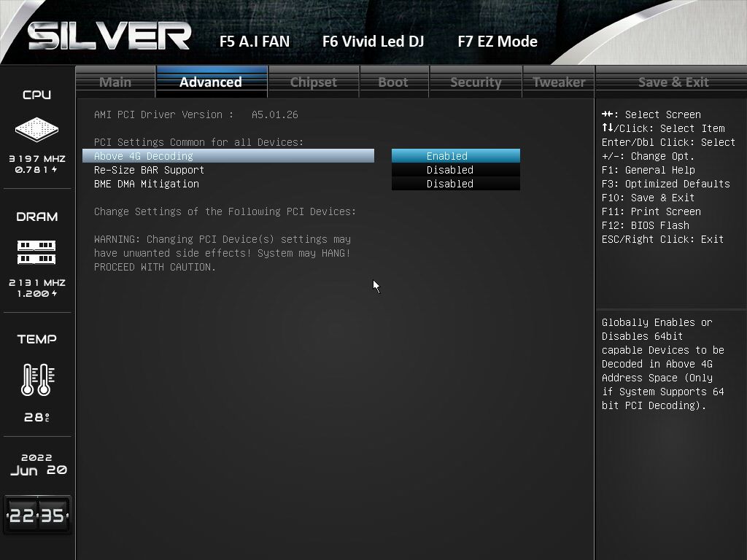Change Re-Size BAR Support Disabled value
The height and width of the screenshot is (560, 747).
[x=456, y=169]
